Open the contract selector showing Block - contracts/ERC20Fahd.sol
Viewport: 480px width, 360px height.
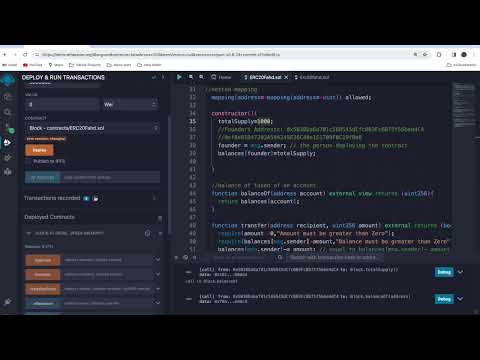click(x=93, y=128)
